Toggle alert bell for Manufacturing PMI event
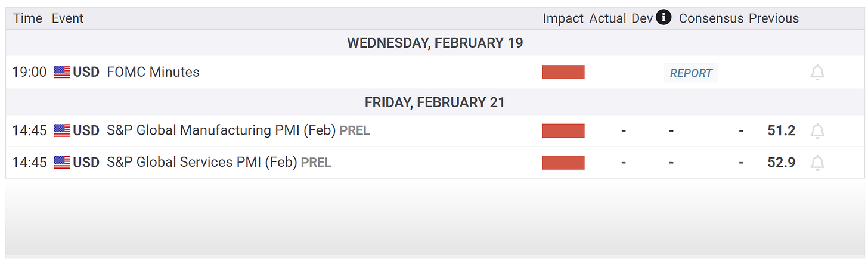Screen dimensions: 868x261 pyautogui.click(x=817, y=131)
